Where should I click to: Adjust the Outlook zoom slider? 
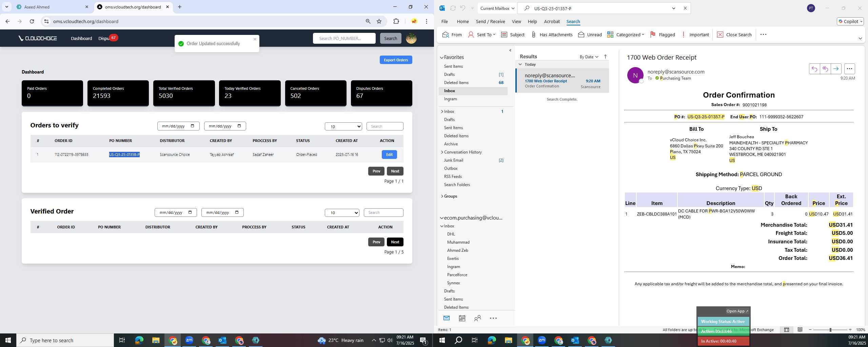830,330
